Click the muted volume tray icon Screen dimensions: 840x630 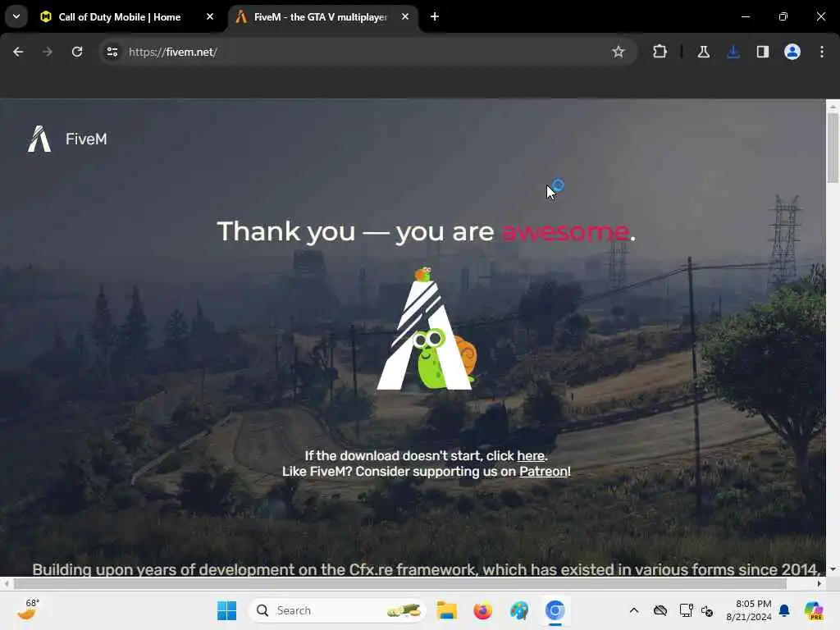click(707, 610)
